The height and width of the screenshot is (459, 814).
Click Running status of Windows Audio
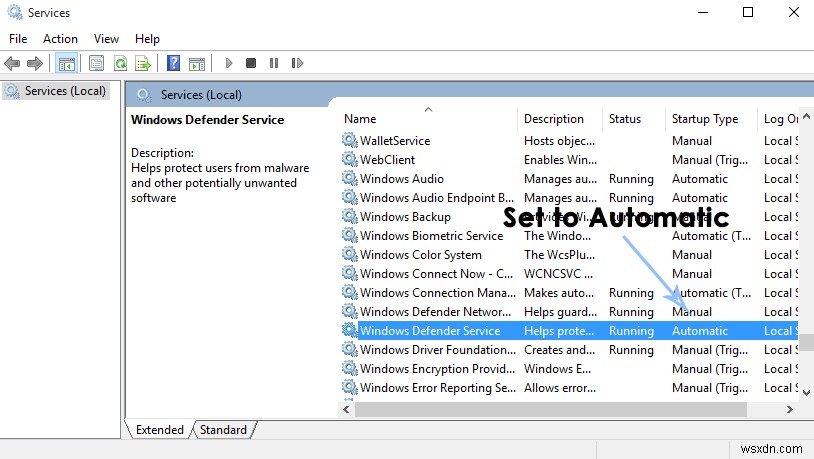[x=631, y=179]
